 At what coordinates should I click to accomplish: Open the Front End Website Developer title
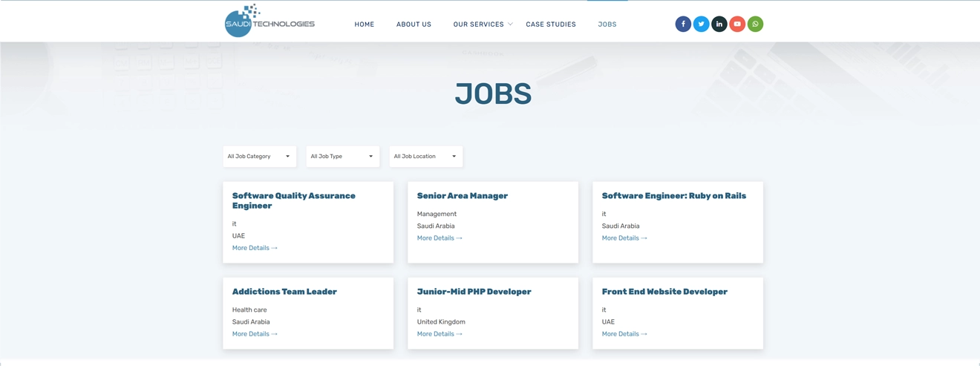664,292
